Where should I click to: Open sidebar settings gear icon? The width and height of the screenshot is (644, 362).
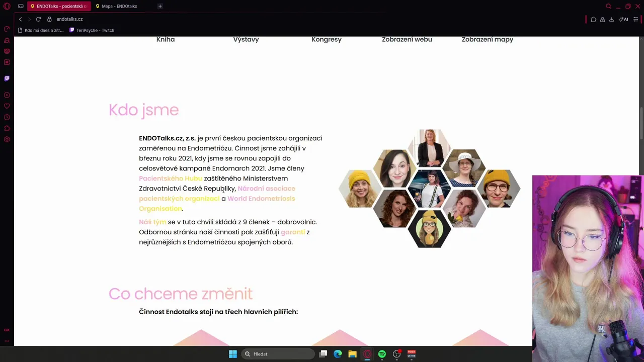[x=7, y=139]
